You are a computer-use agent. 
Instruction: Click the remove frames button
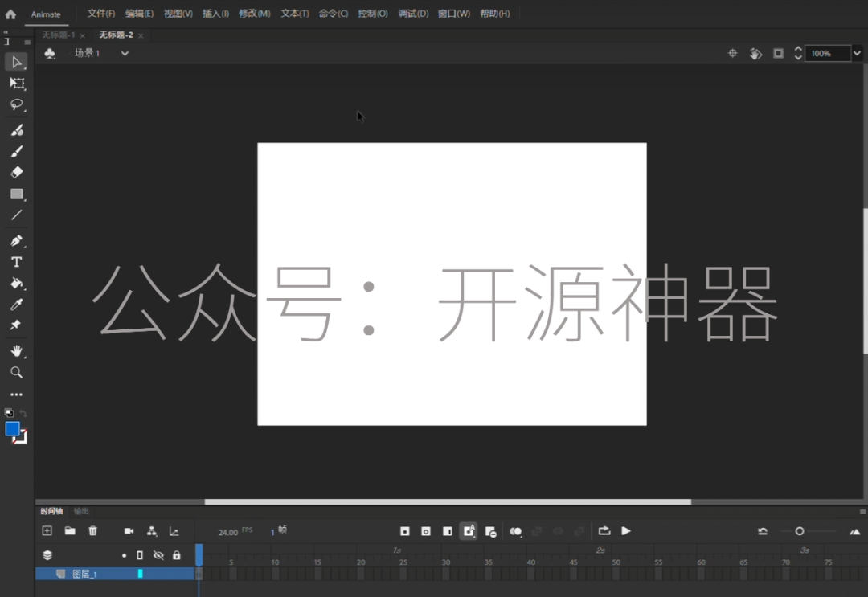pos(490,532)
